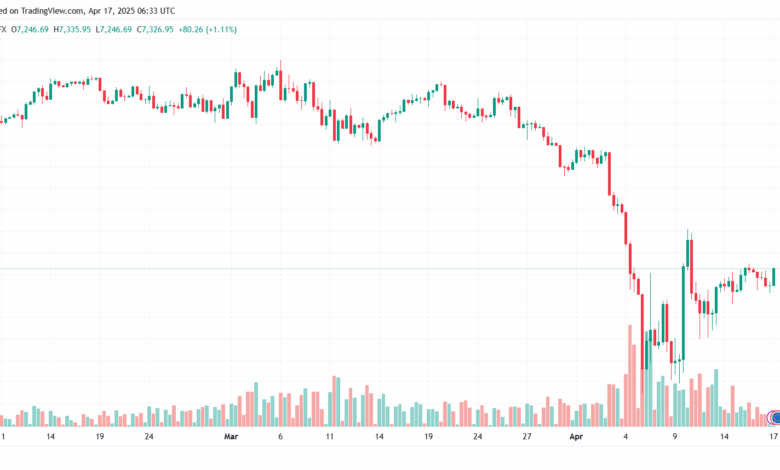Click the +80.26 (+1.11%) change readout
This screenshot has width=780, height=470.
pos(208,29)
